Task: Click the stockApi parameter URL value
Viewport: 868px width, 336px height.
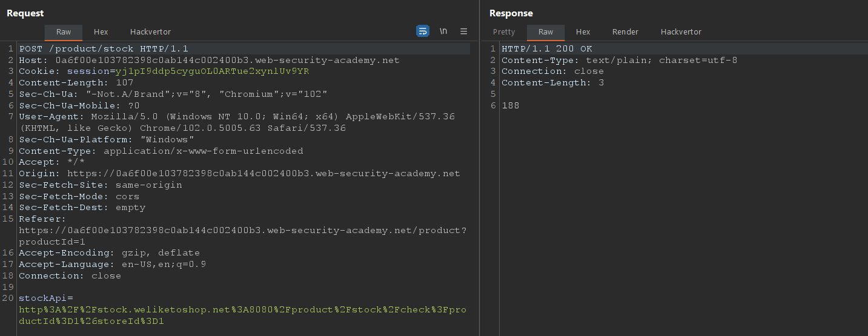Action: point(242,310)
